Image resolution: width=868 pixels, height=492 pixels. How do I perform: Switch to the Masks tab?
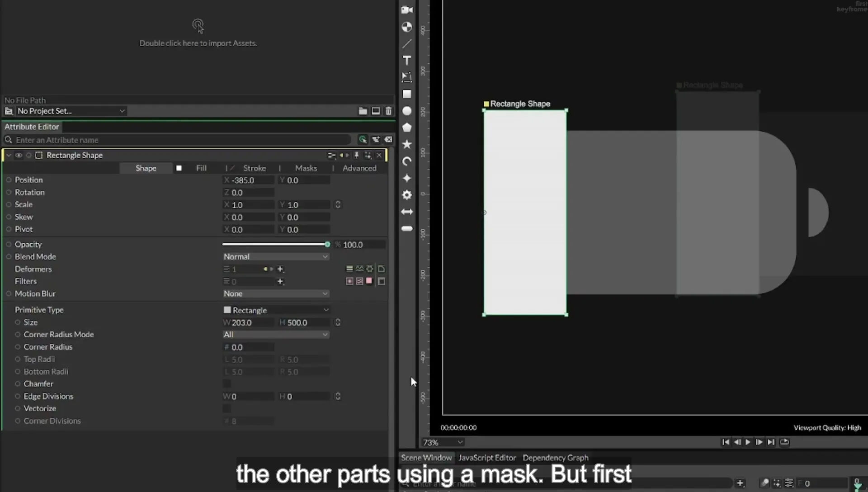click(x=306, y=168)
